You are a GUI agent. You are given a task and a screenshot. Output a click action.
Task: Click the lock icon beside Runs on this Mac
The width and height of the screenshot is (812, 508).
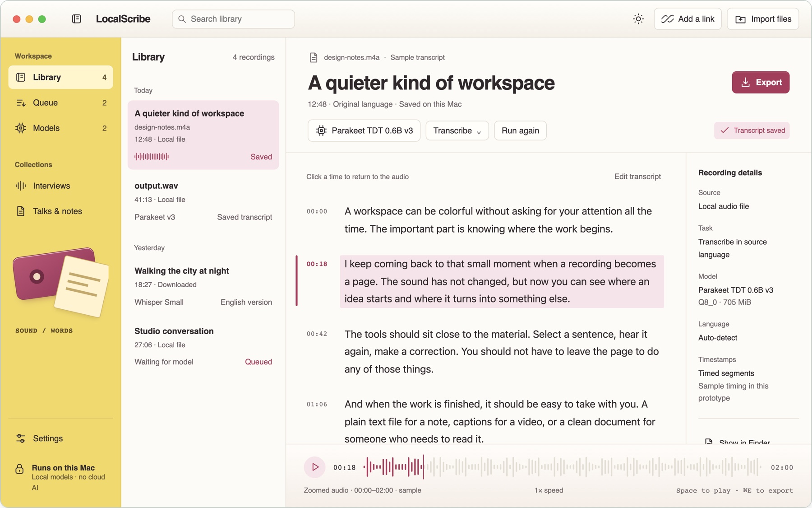coord(19,469)
